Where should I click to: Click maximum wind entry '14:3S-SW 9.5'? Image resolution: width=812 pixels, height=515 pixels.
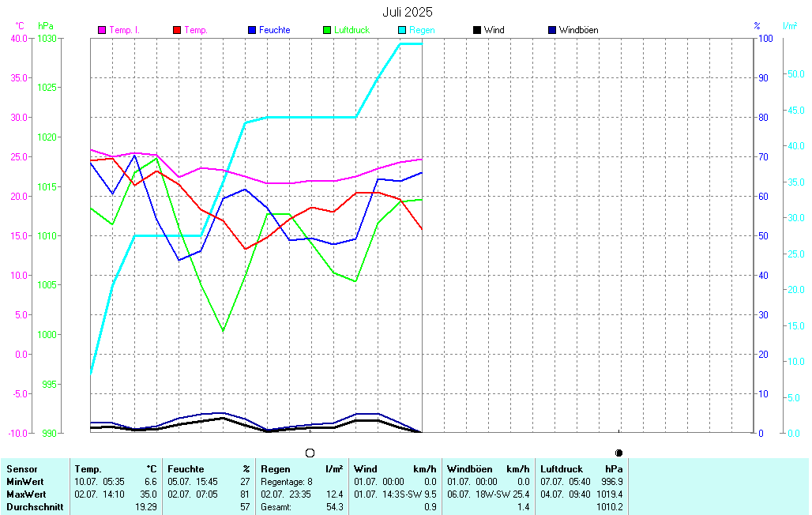click(411, 494)
